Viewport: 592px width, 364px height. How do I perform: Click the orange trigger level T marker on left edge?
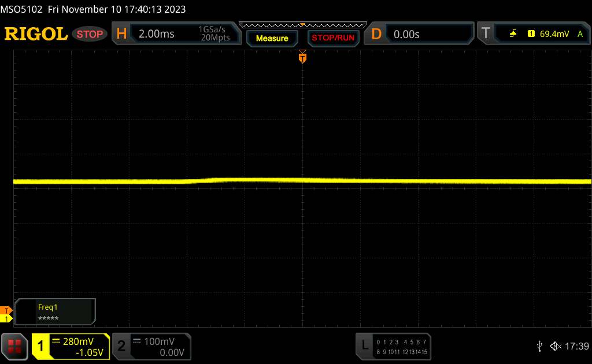(7, 311)
